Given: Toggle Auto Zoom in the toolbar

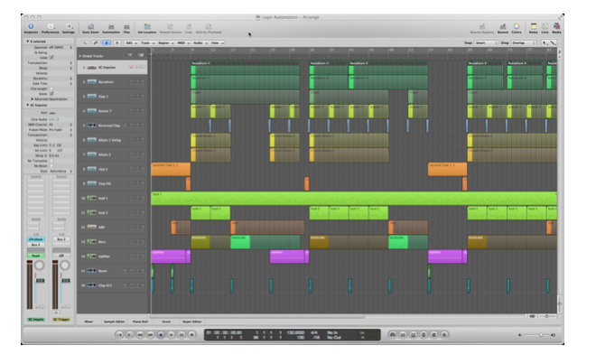Looking at the screenshot, I should pyautogui.click(x=91, y=29).
